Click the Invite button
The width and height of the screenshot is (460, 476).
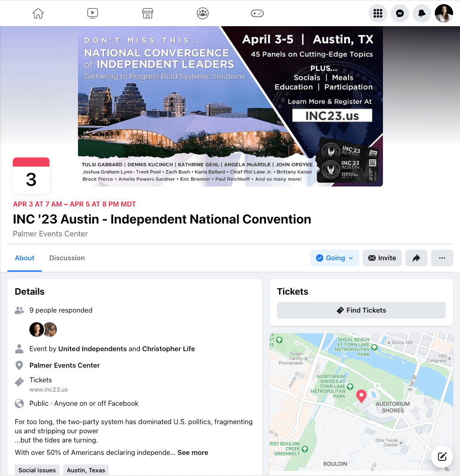pyautogui.click(x=382, y=258)
